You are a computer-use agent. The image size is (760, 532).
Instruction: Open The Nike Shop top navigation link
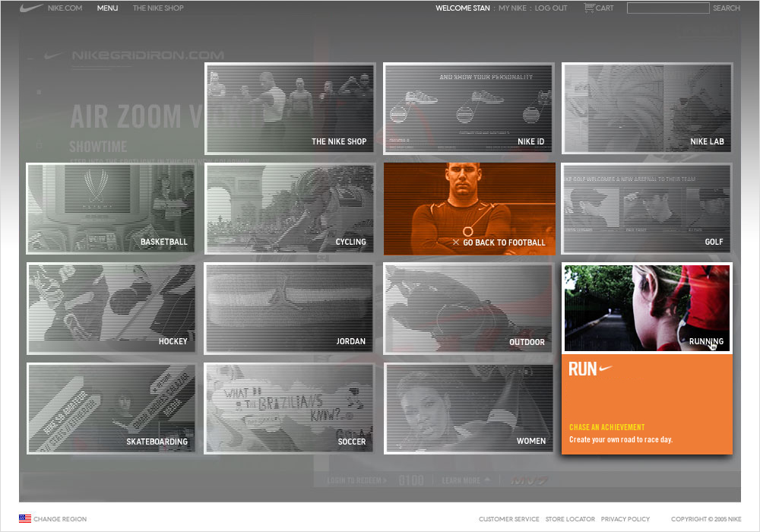pos(158,8)
